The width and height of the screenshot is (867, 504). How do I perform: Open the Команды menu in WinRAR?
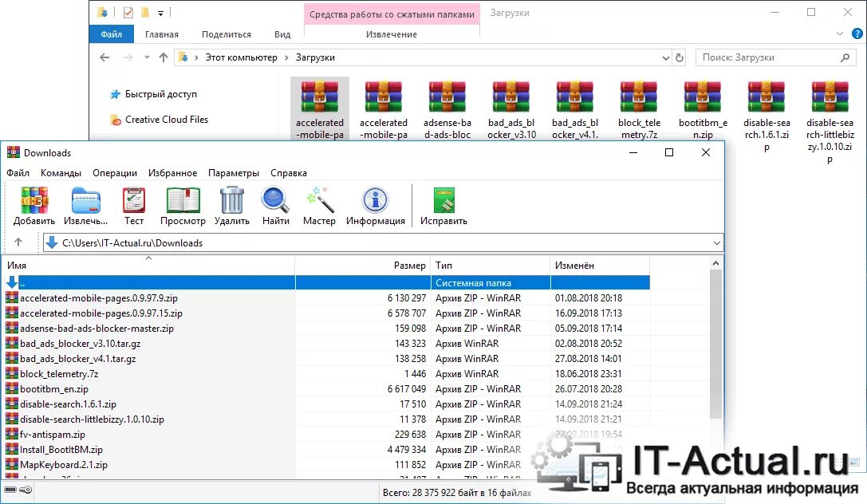pos(61,172)
